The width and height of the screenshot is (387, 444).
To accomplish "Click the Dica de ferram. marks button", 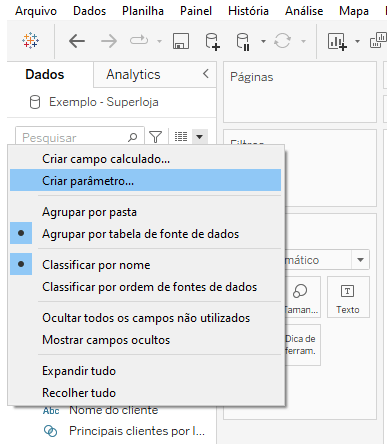I will (x=302, y=345).
